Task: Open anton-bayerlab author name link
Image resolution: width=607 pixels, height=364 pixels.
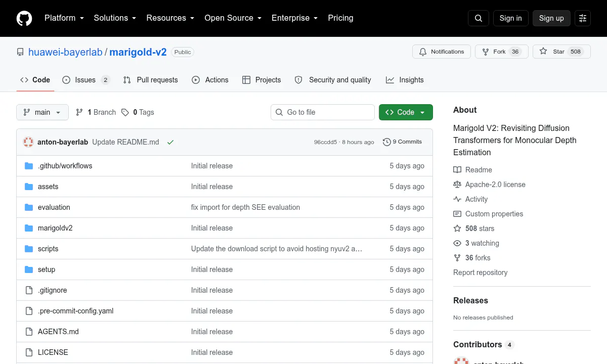Action: [x=63, y=142]
